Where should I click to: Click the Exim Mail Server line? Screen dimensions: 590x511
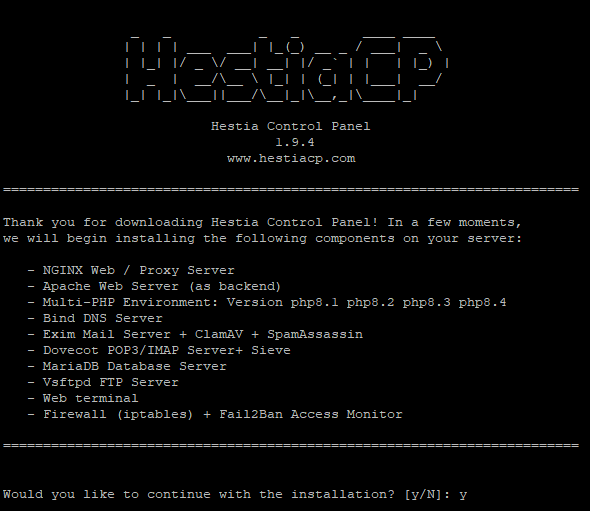(195, 334)
